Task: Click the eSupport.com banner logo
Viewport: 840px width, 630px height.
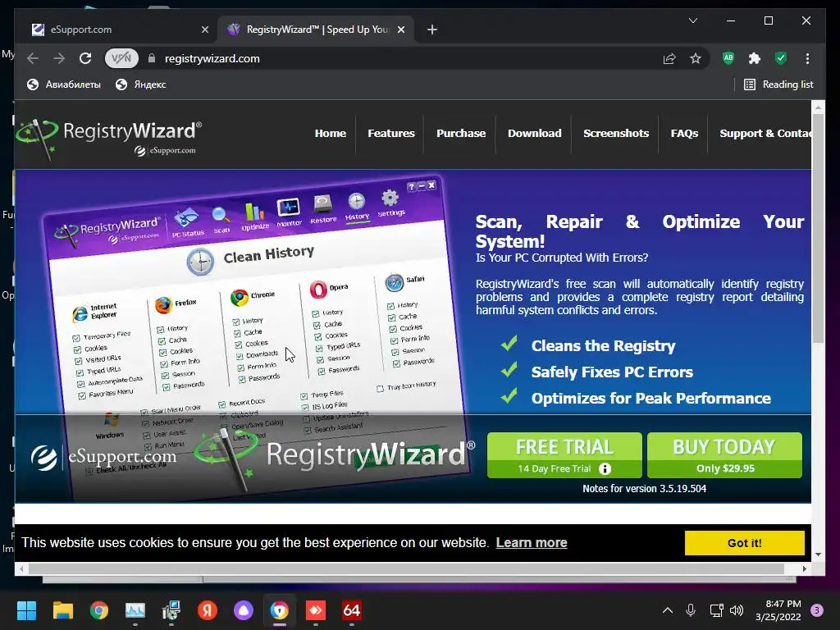Action: [x=103, y=457]
